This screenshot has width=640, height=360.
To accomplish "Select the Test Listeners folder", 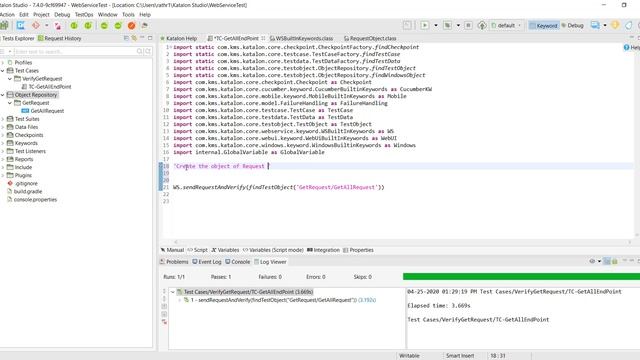I will click(x=26, y=151).
